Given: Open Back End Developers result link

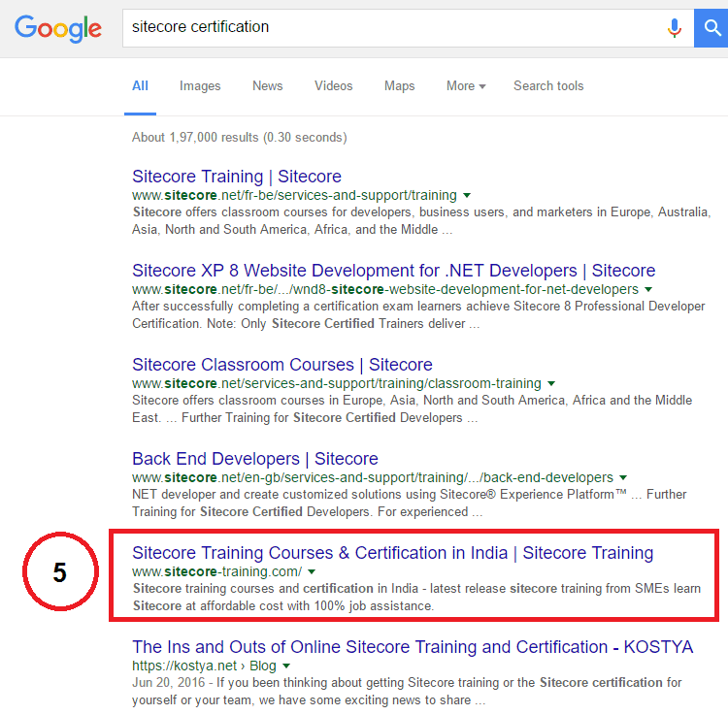Looking at the screenshot, I should click(x=254, y=459).
